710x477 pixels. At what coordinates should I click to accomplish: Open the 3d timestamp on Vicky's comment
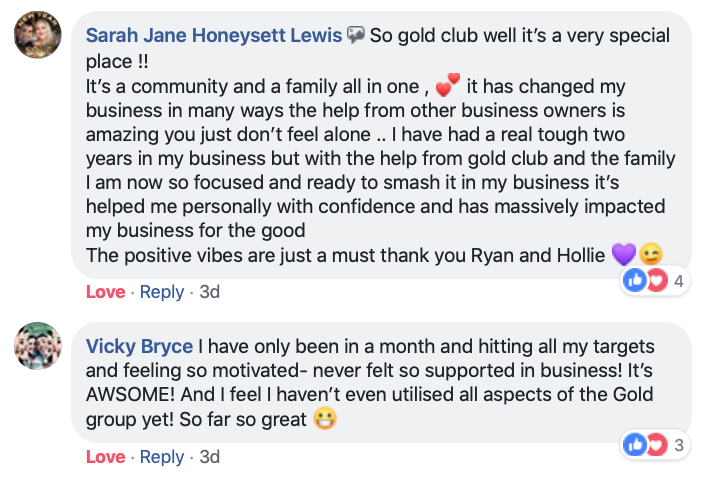(x=210, y=457)
